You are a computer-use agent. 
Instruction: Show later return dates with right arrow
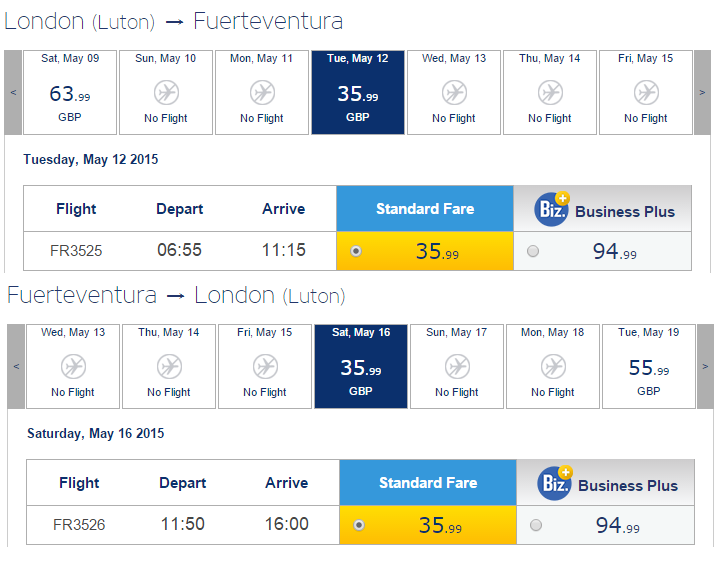[705, 366]
